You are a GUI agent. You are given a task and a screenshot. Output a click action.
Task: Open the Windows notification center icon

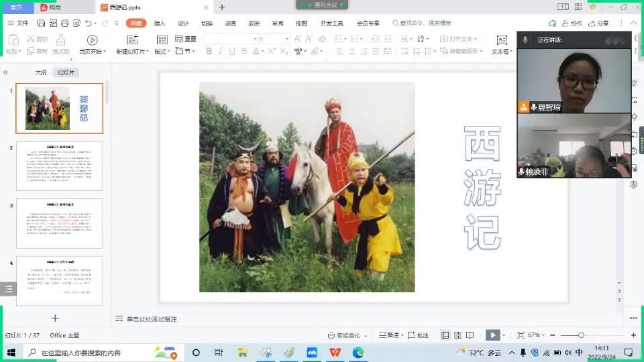coord(629,353)
